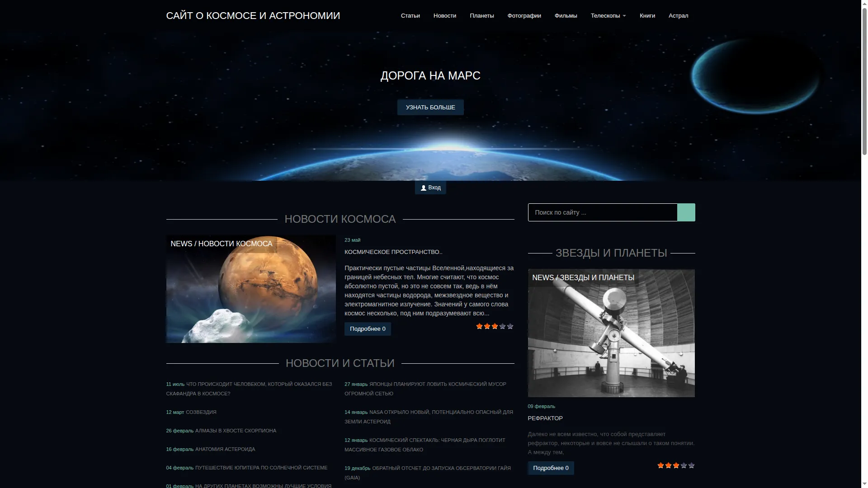Rate Космическое пространство article four stars
This screenshot has width=868, height=488.
coord(502,326)
